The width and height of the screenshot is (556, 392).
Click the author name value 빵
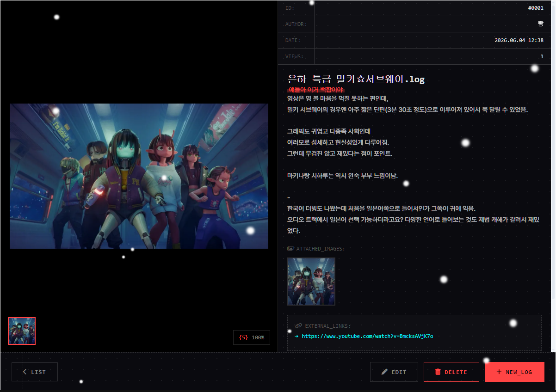541,24
